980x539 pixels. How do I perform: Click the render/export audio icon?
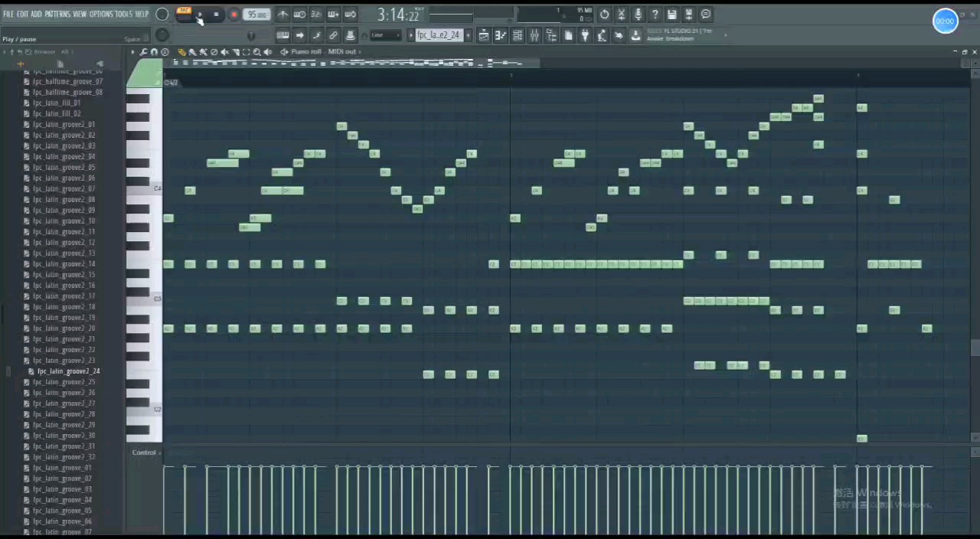688,15
